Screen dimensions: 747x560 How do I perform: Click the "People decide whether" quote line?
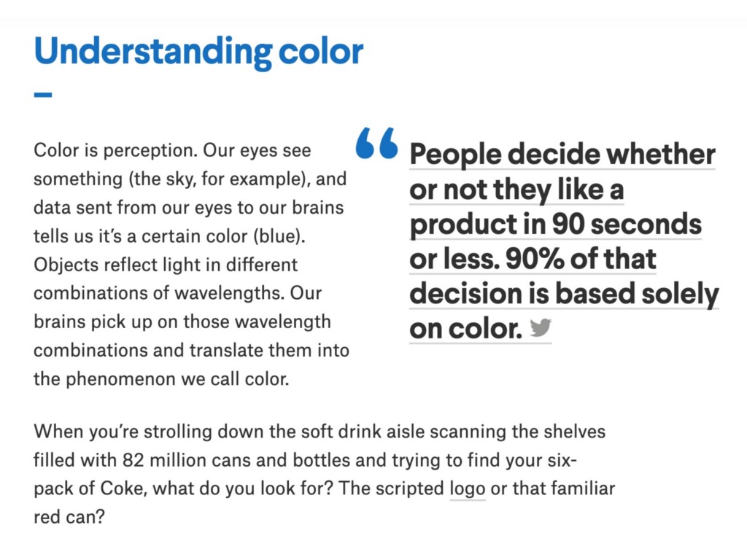pyautogui.click(x=562, y=155)
